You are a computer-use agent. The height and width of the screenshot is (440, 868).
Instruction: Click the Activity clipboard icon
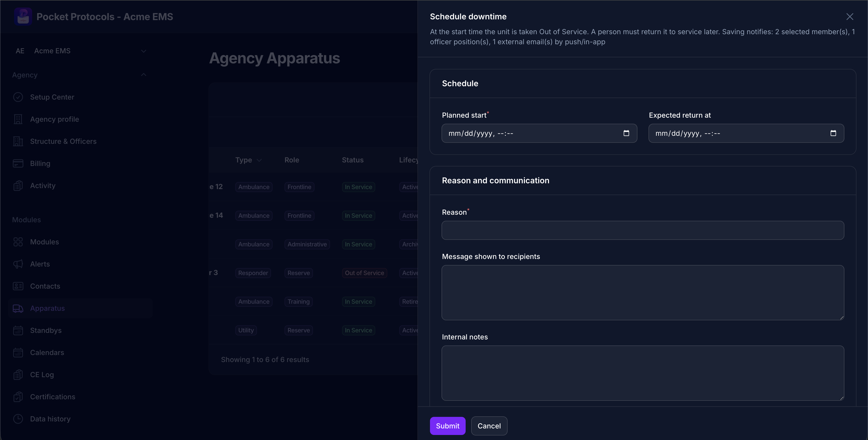[18, 186]
